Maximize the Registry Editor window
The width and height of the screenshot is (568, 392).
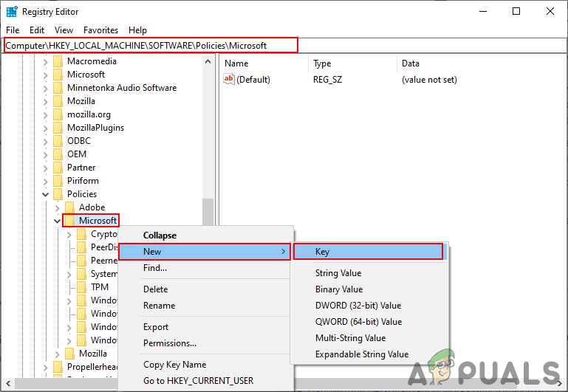pyautogui.click(x=516, y=12)
